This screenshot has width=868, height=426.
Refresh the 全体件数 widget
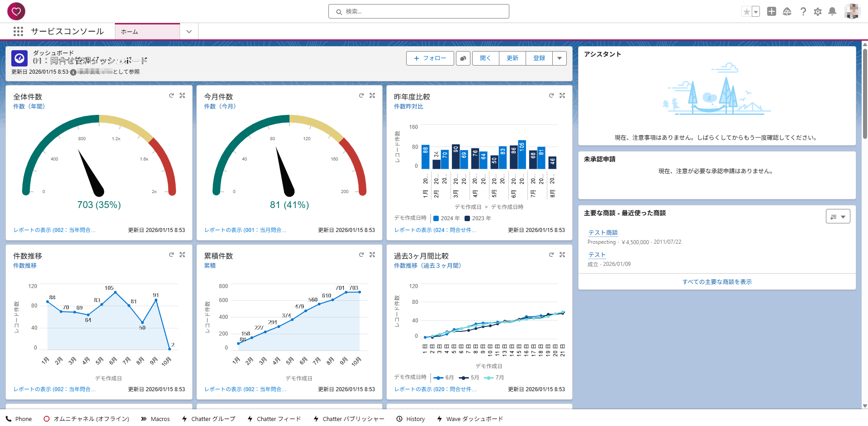[171, 95]
